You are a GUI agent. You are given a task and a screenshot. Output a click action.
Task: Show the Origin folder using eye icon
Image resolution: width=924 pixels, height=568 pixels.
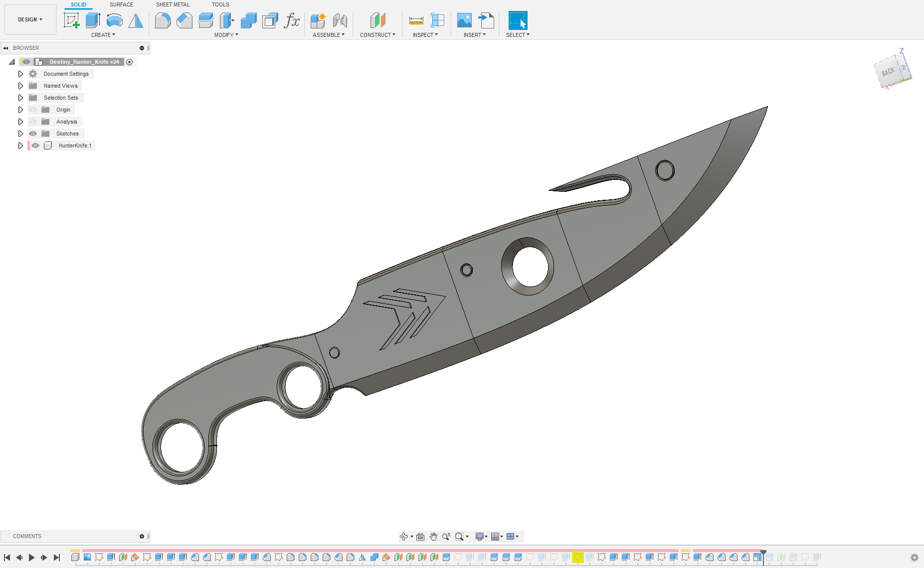[x=33, y=110]
